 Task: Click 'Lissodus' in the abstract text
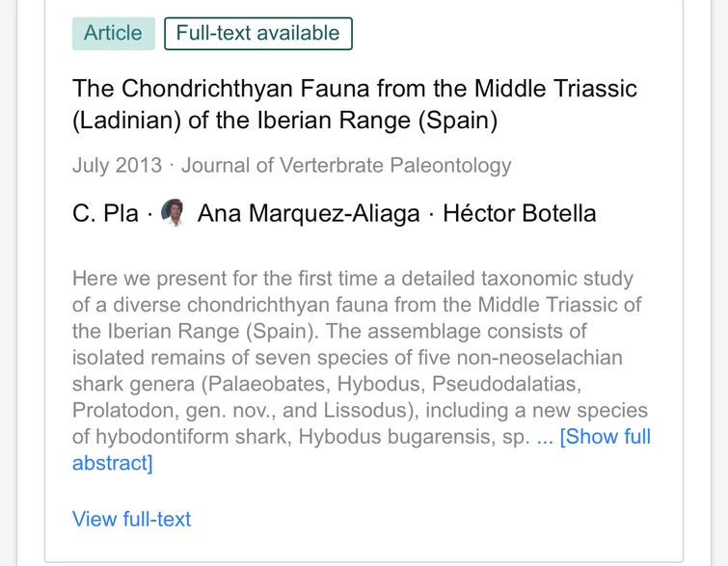366,411
